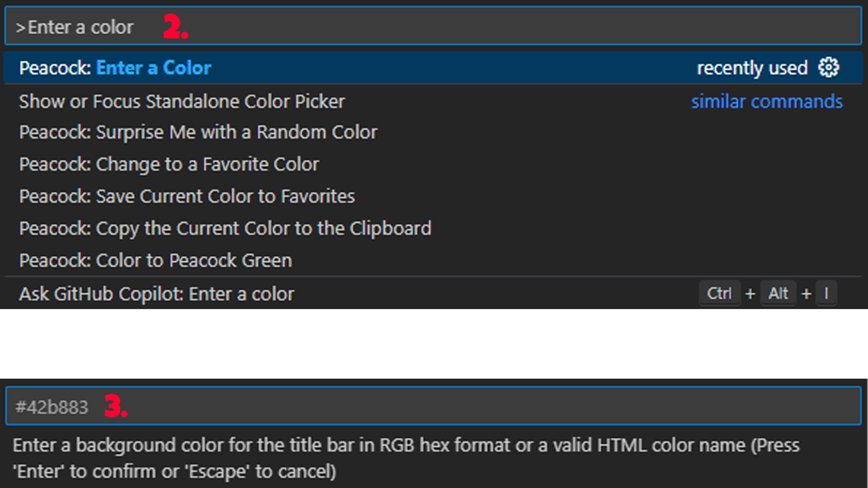Click the Ctrl key badge
This screenshot has height=488, width=868.
click(720, 293)
